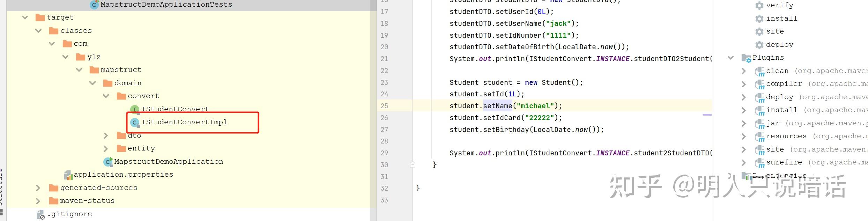Collapse the com folder chevron
This screenshot has width=868, height=221.
(52, 44)
